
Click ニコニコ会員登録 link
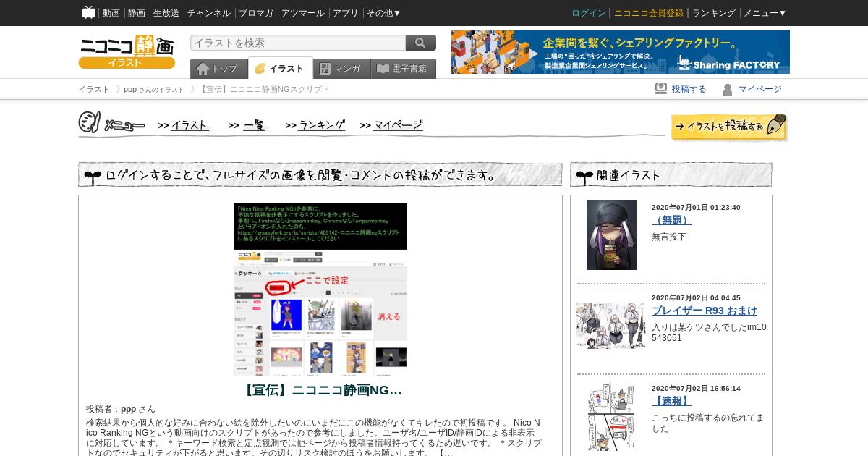[649, 13]
